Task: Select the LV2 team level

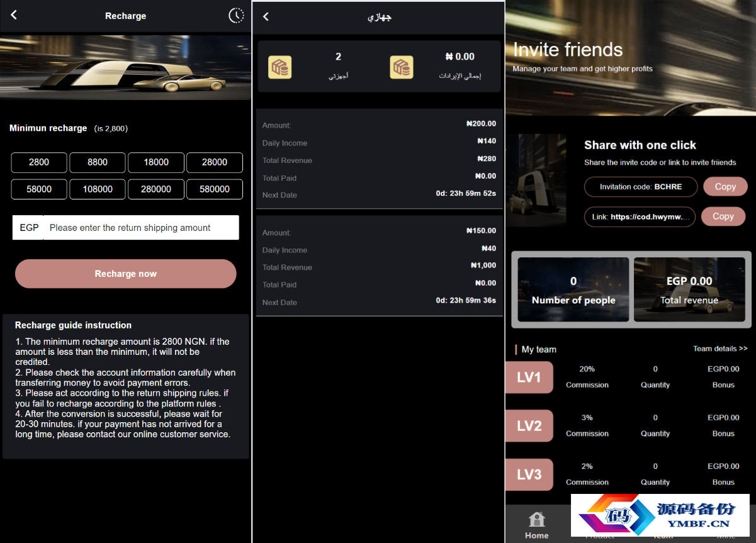Action: 529,426
